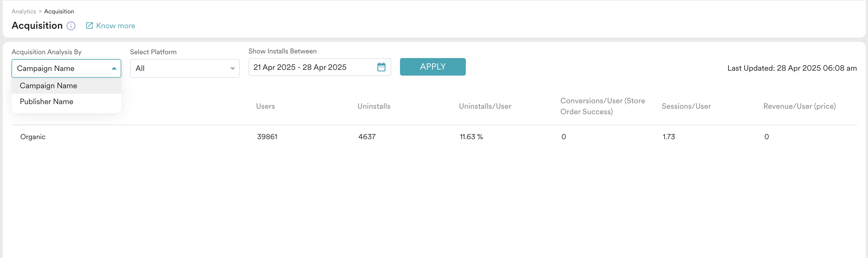Click the Uninstalls column header
The height and width of the screenshot is (258, 868).
coord(374,106)
